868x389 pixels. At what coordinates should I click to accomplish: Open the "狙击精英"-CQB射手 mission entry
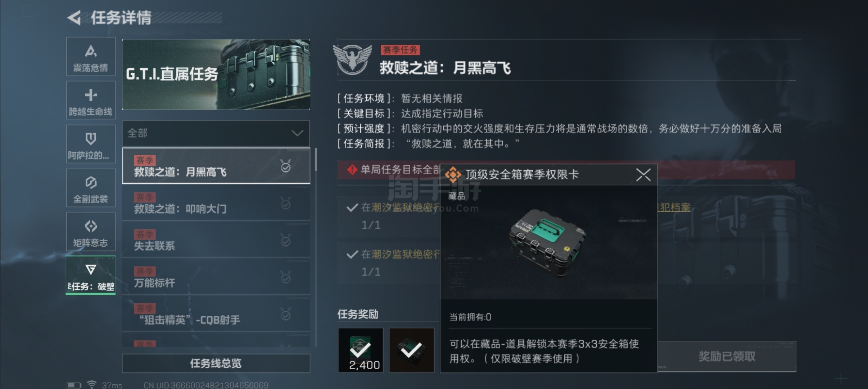(x=216, y=314)
